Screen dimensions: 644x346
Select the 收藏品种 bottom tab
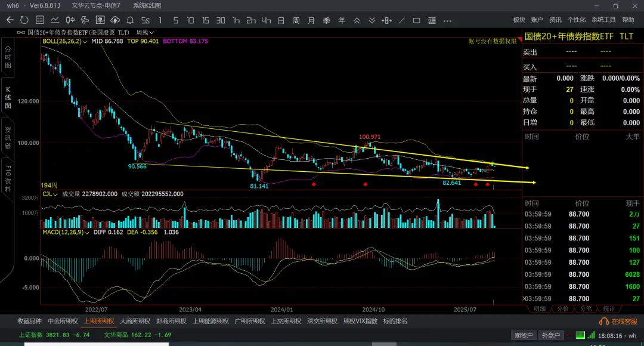30,322
